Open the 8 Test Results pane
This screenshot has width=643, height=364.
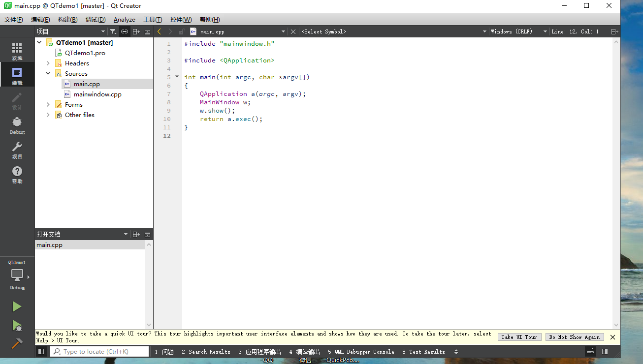point(423,352)
